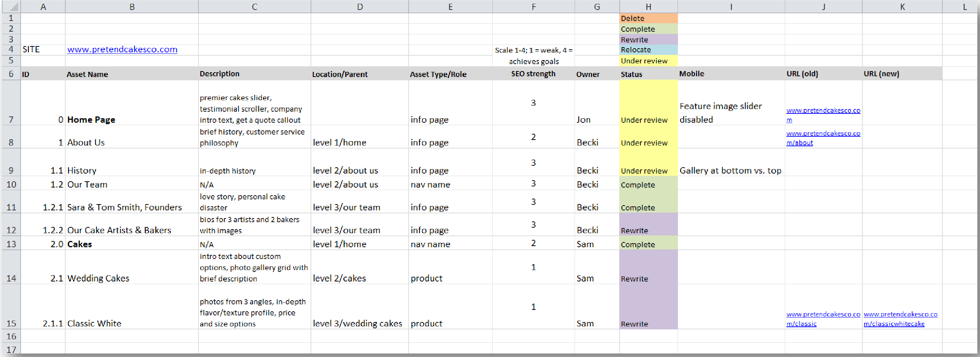This screenshot has width=980, height=357.
Task: Click the Description header cell
Action: (254, 74)
